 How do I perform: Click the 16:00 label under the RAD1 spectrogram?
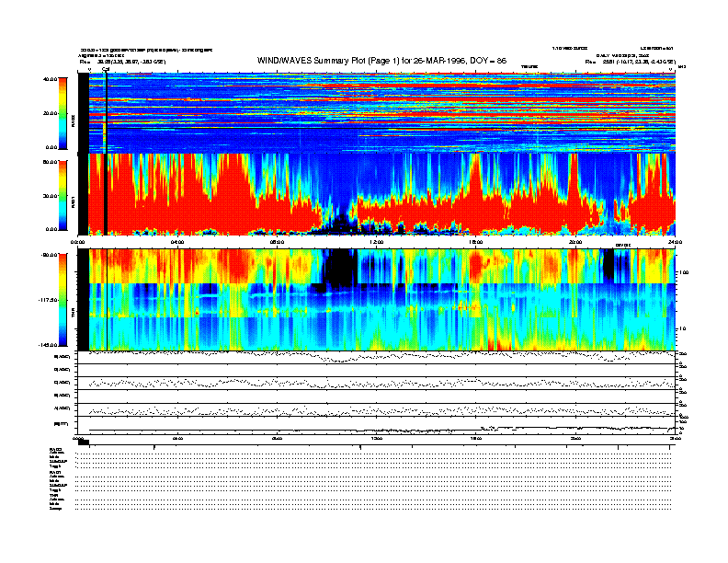pos(476,242)
